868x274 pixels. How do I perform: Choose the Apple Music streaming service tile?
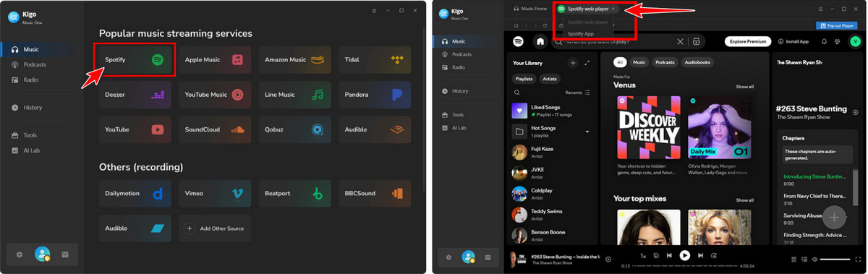pos(215,60)
